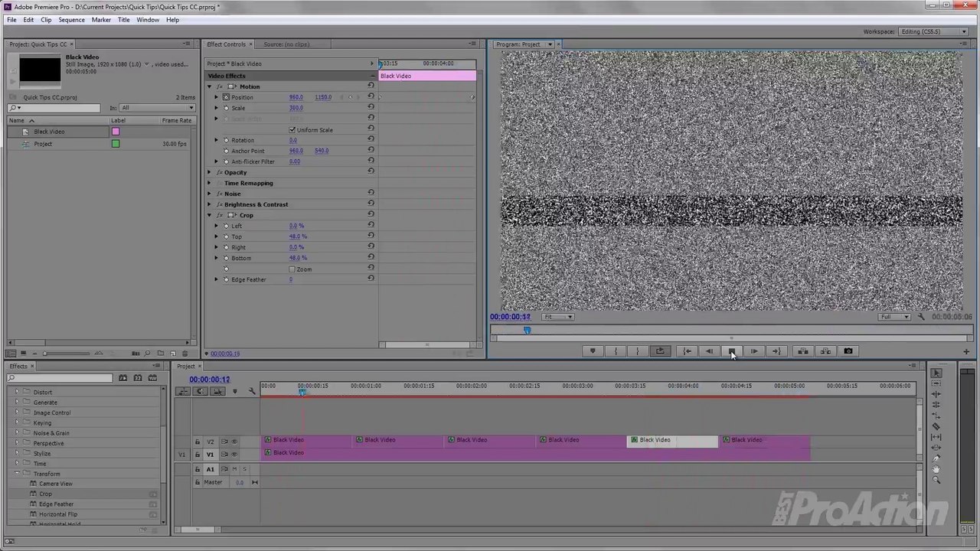980x551 pixels.
Task: Select the Edge Feather effect item
Action: [x=57, y=504]
